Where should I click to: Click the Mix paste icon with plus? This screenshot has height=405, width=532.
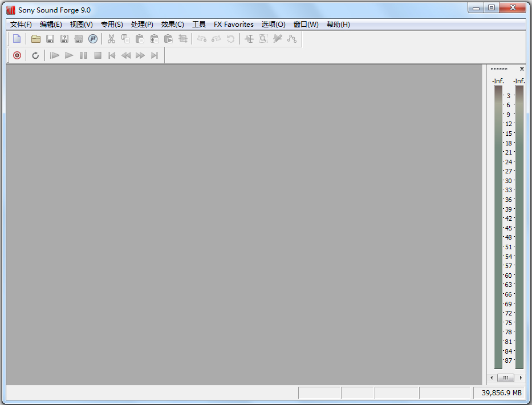click(154, 39)
